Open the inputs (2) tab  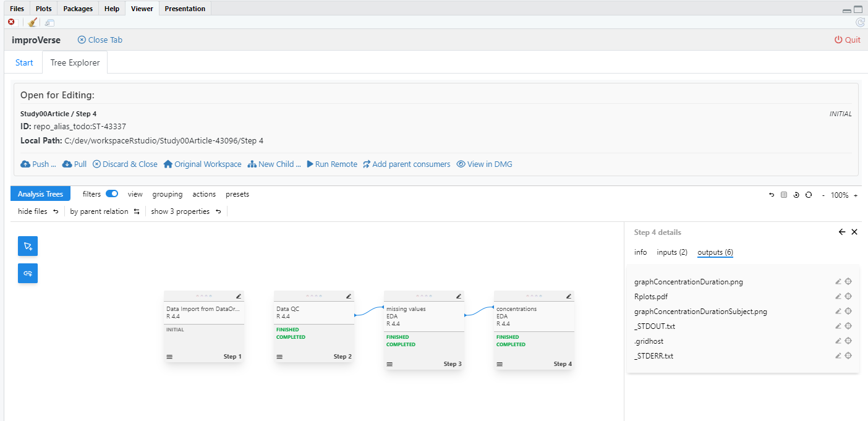coord(672,252)
